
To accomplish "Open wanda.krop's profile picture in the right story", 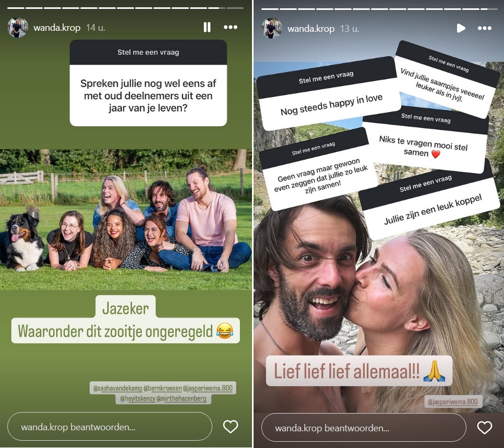I will pos(272,28).
